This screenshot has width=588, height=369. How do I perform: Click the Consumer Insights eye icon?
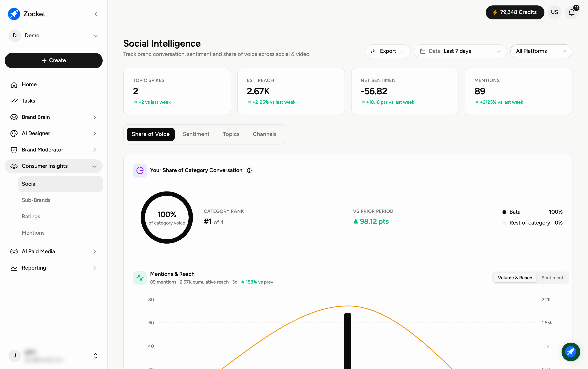pos(14,166)
